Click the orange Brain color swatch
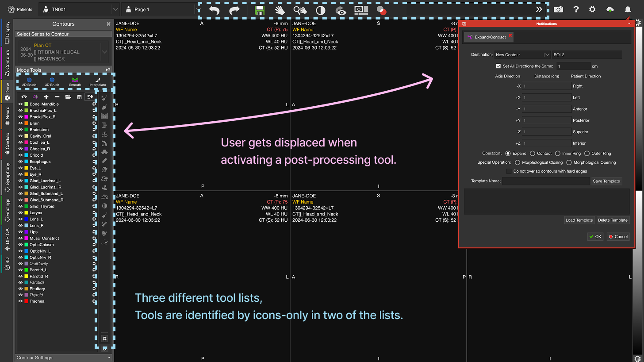This screenshot has width=644, height=362. tap(26, 123)
